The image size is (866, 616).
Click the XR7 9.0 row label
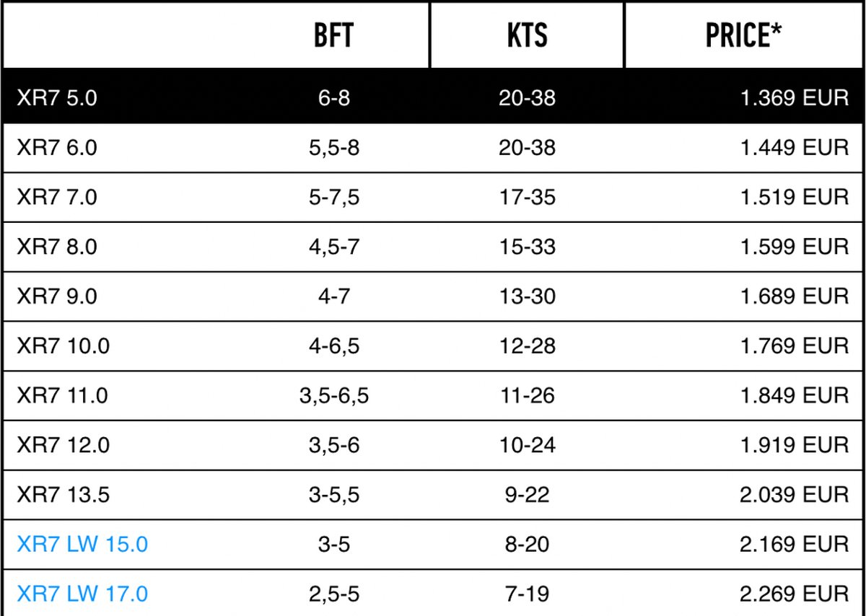pos(57,296)
